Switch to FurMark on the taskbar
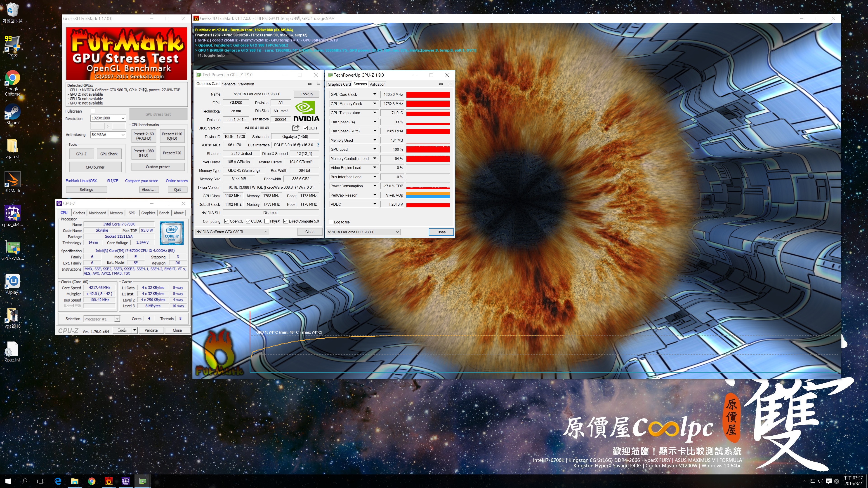 (108, 481)
